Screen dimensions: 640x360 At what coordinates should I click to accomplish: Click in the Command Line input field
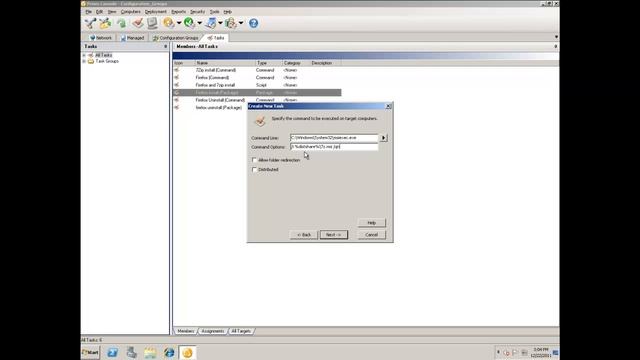tap(334, 138)
